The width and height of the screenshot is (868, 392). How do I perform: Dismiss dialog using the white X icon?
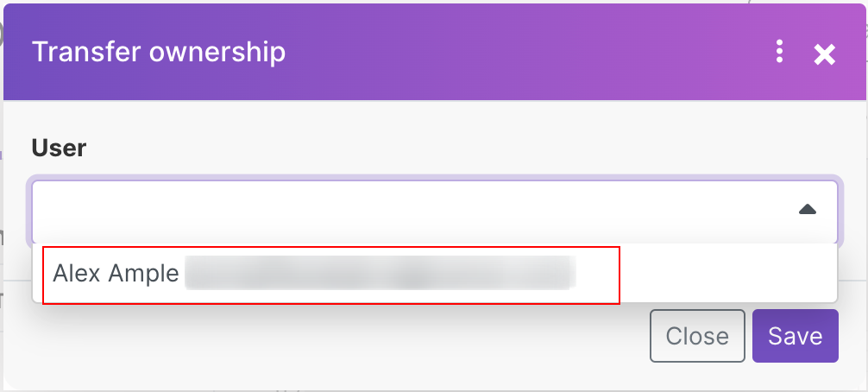click(825, 54)
